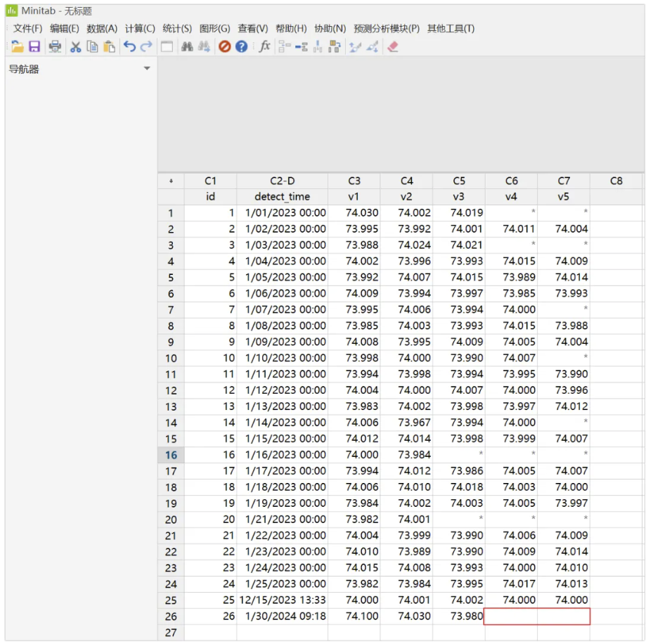Click the Print icon in toolbar
646x644 pixels.
(x=55, y=46)
